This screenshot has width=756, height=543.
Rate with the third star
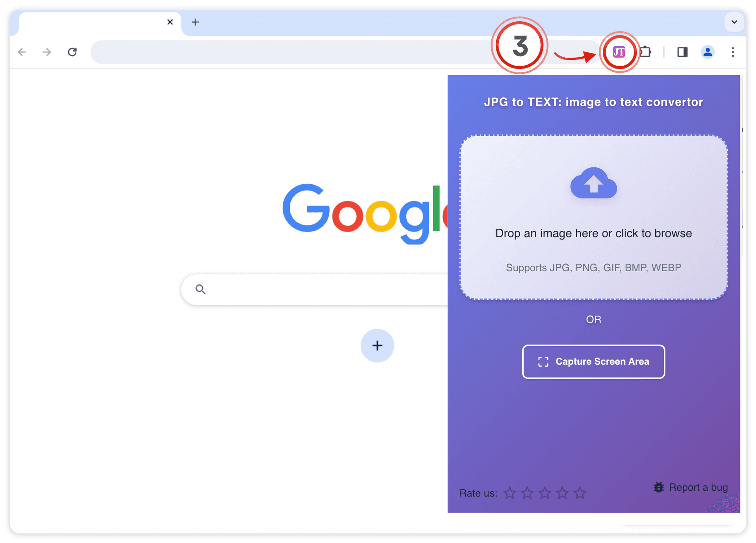[x=545, y=493]
